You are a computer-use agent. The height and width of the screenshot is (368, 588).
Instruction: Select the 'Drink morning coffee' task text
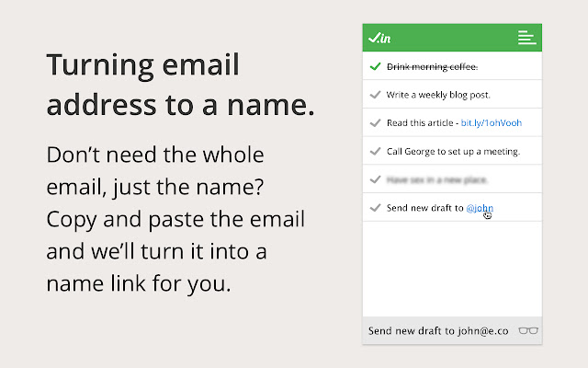click(x=432, y=67)
